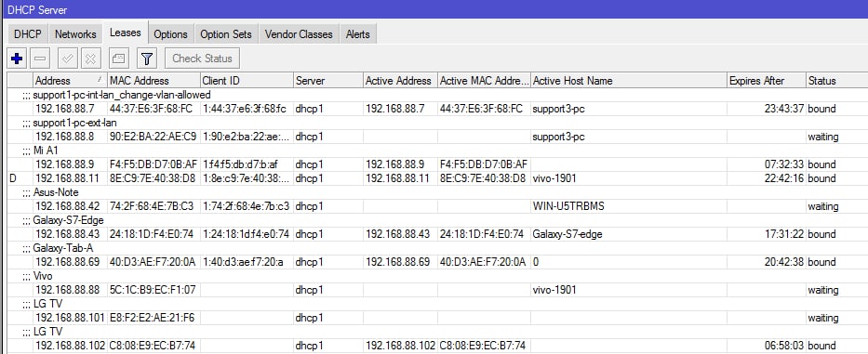This screenshot has width=868, height=354.
Task: Sort by Active MAC Address column header
Action: point(484,81)
